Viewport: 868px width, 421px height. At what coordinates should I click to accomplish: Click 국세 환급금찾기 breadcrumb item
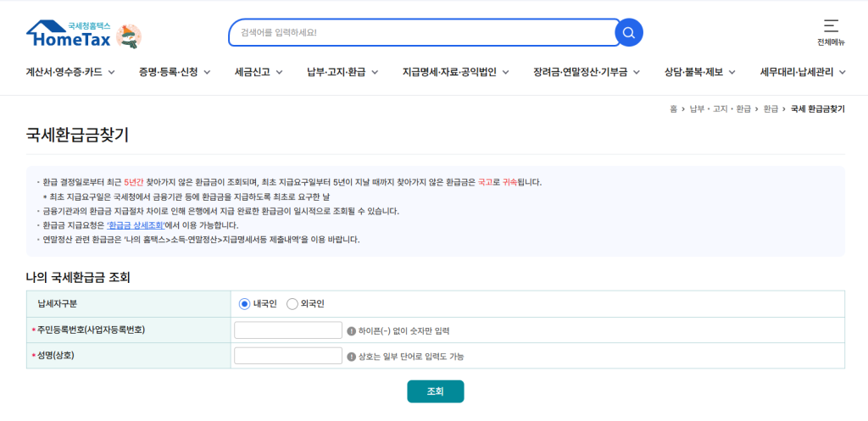click(x=818, y=109)
